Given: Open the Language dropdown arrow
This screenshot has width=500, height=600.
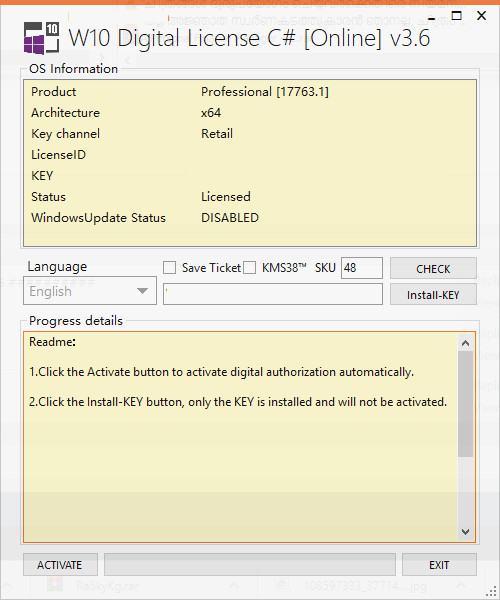Looking at the screenshot, I should point(142,291).
